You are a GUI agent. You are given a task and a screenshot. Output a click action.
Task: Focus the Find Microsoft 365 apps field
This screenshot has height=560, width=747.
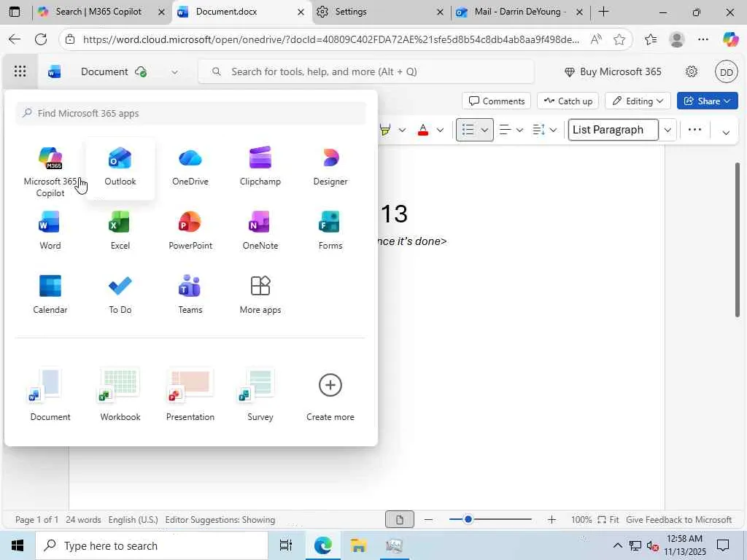pyautogui.click(x=191, y=113)
